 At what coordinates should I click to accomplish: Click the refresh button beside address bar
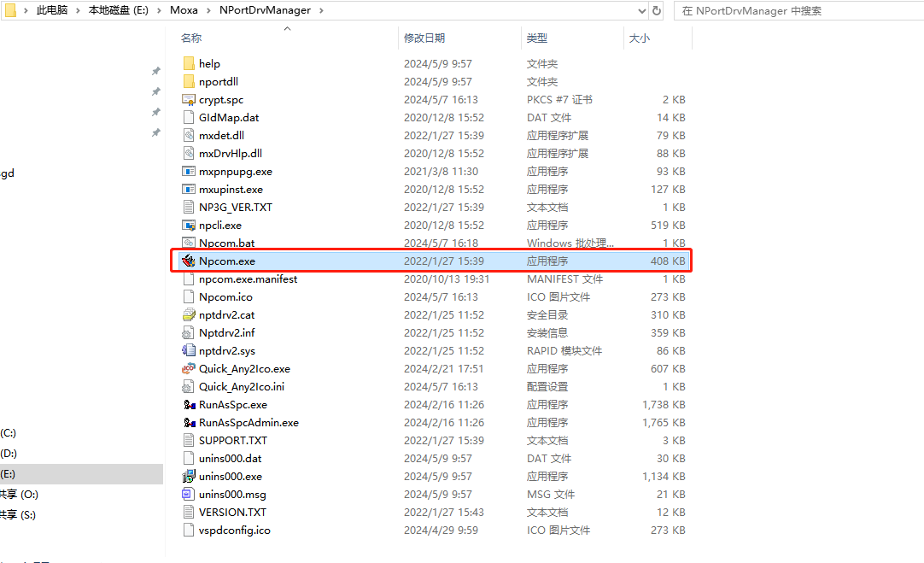click(657, 10)
